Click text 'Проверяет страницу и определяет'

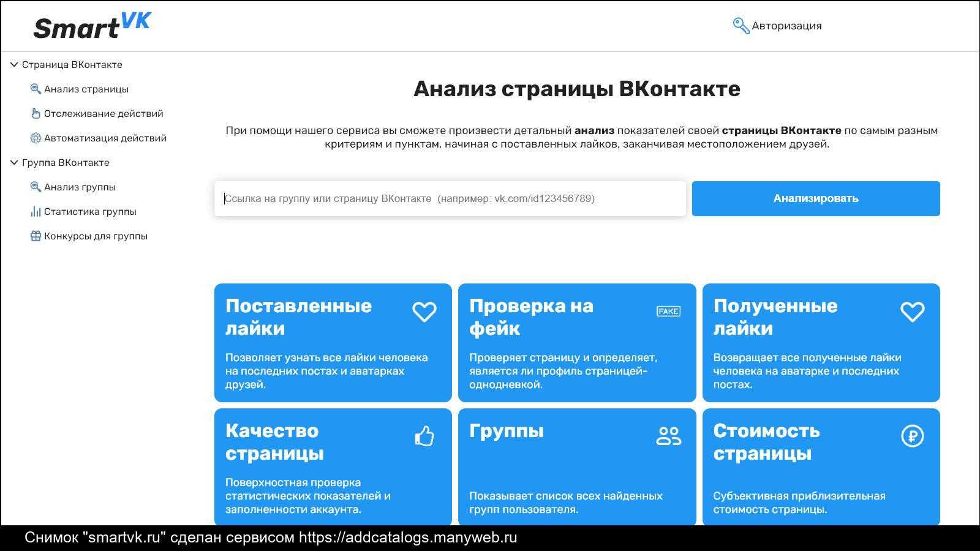point(563,358)
